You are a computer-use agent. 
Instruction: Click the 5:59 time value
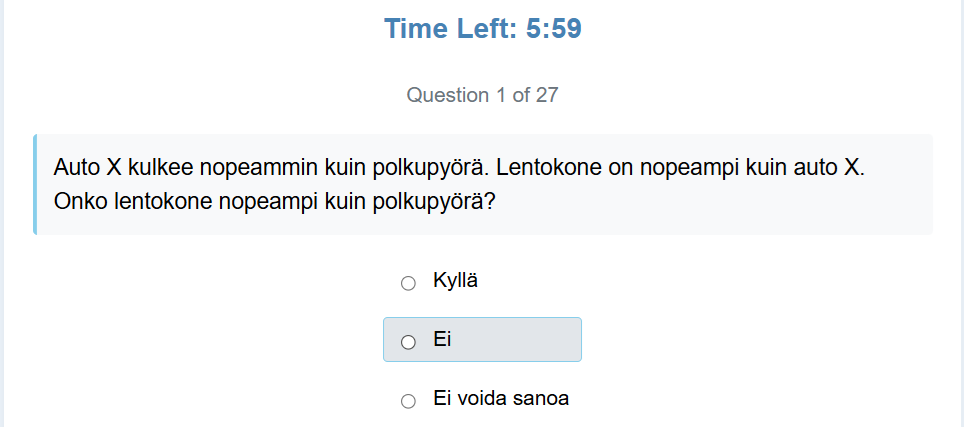point(554,29)
